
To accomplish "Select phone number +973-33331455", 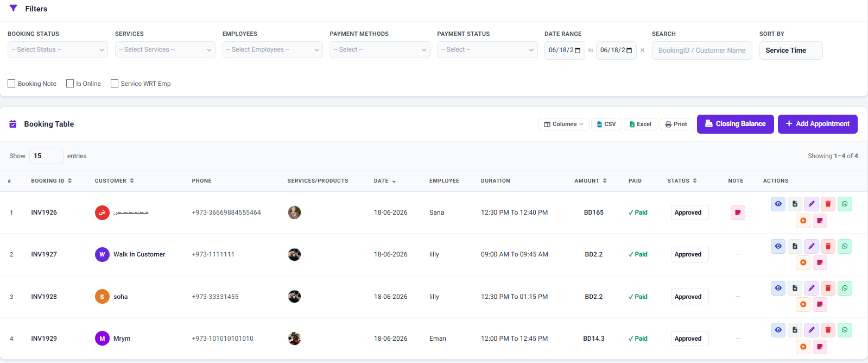I will 215,297.
